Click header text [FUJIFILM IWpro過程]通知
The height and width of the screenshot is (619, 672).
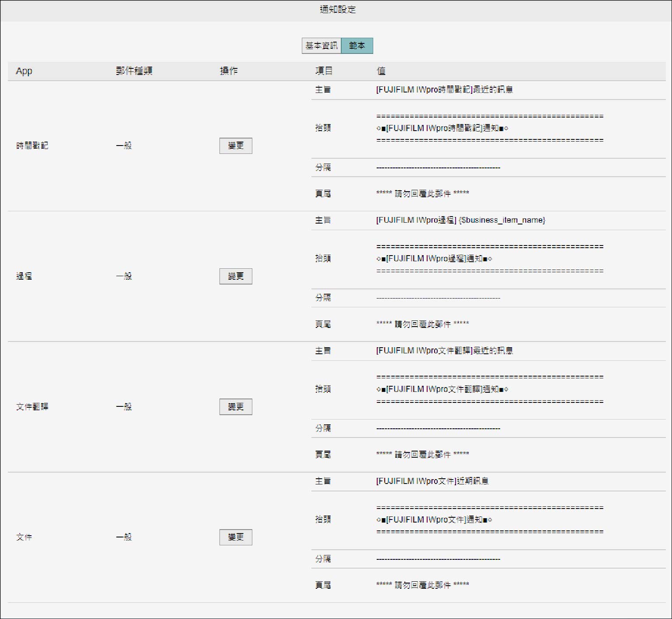pyautogui.click(x=434, y=259)
